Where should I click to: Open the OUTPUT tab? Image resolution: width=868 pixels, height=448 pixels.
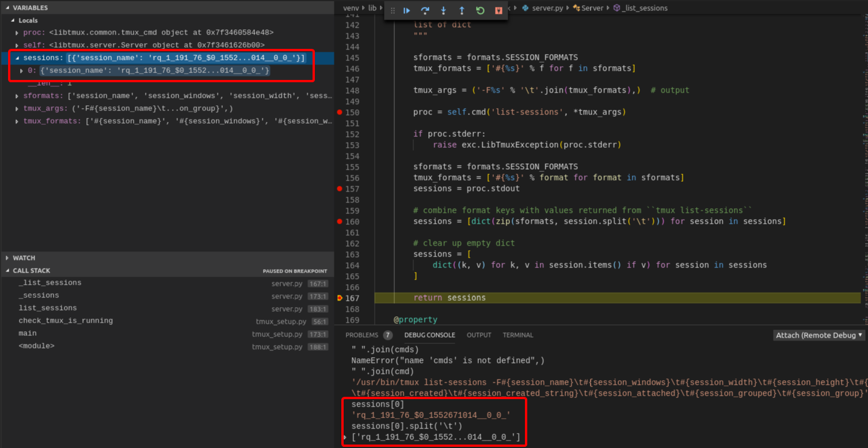(x=479, y=335)
